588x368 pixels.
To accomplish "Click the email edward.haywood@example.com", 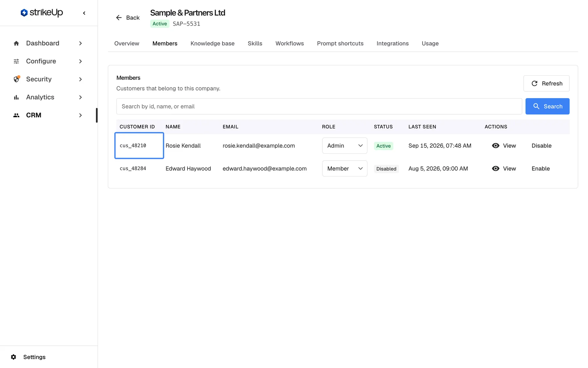I will (x=265, y=168).
